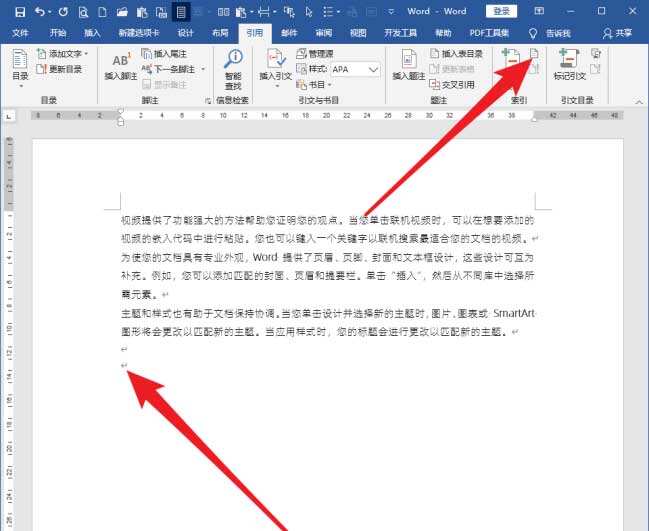The height and width of the screenshot is (531, 649).
Task: Open the 目录 table of contents dropdown
Action: coord(20,68)
